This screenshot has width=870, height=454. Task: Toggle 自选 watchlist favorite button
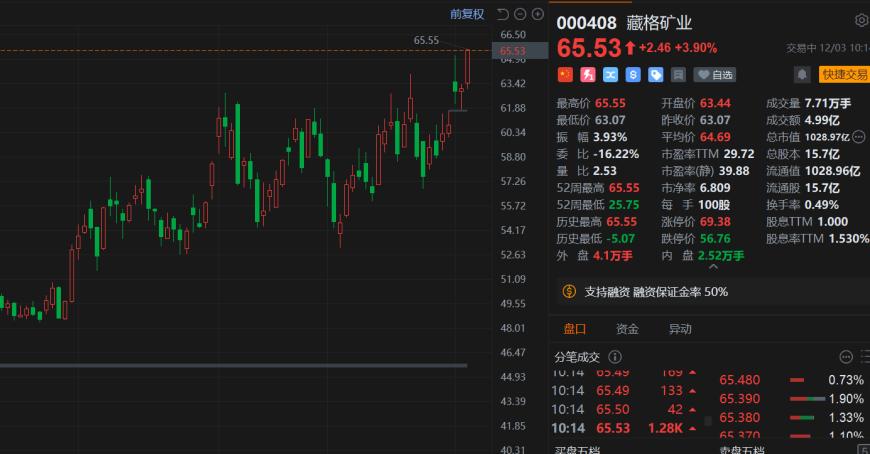(x=715, y=74)
